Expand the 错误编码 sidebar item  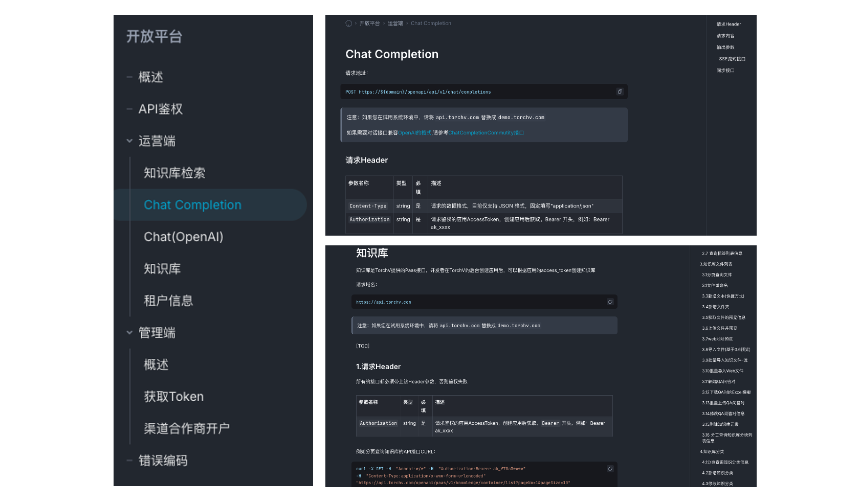point(129,461)
